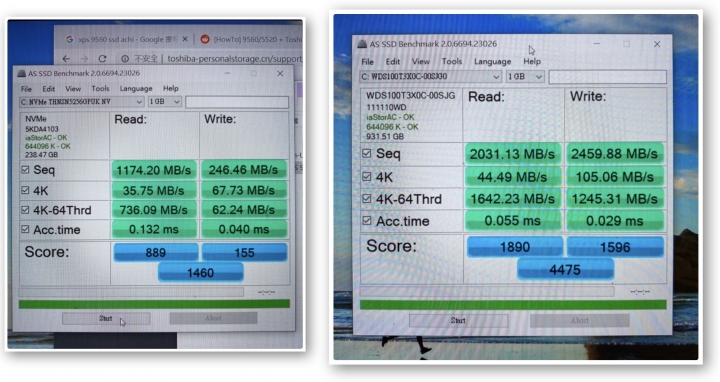
Task: Toggle Acc.time checkbox in Toshiba NVMe benchmark window
Action: (25, 229)
